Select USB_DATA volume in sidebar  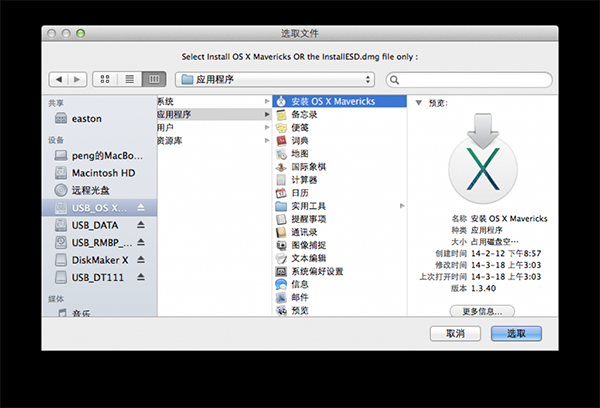pyautogui.click(x=99, y=225)
